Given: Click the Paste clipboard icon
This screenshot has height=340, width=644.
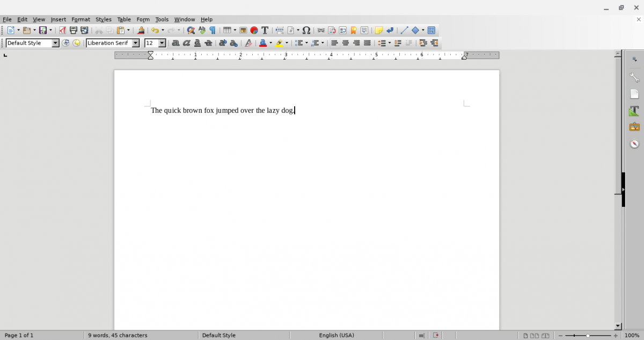Looking at the screenshot, I should (121, 31).
